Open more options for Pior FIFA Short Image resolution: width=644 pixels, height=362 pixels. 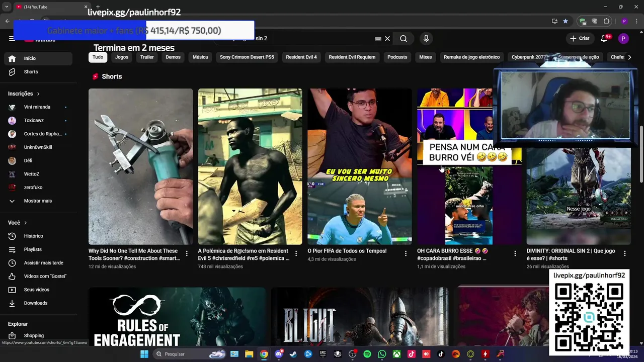[x=406, y=253]
